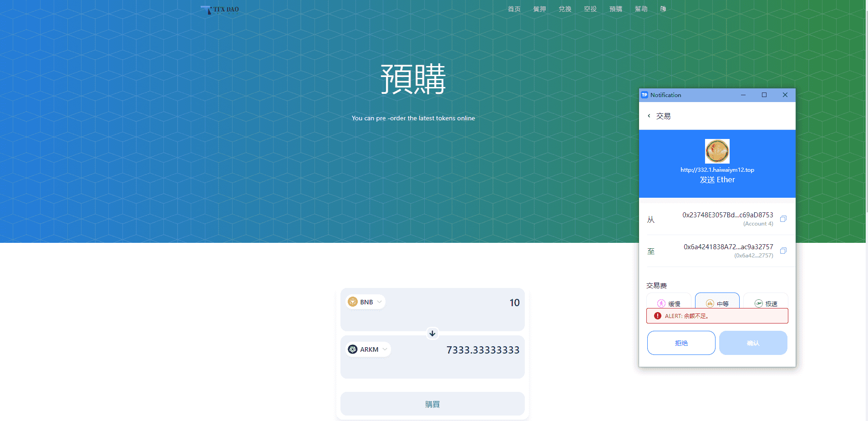This screenshot has height=421, width=868.
Task: Reject the transaction with 拒绝
Action: click(x=681, y=343)
